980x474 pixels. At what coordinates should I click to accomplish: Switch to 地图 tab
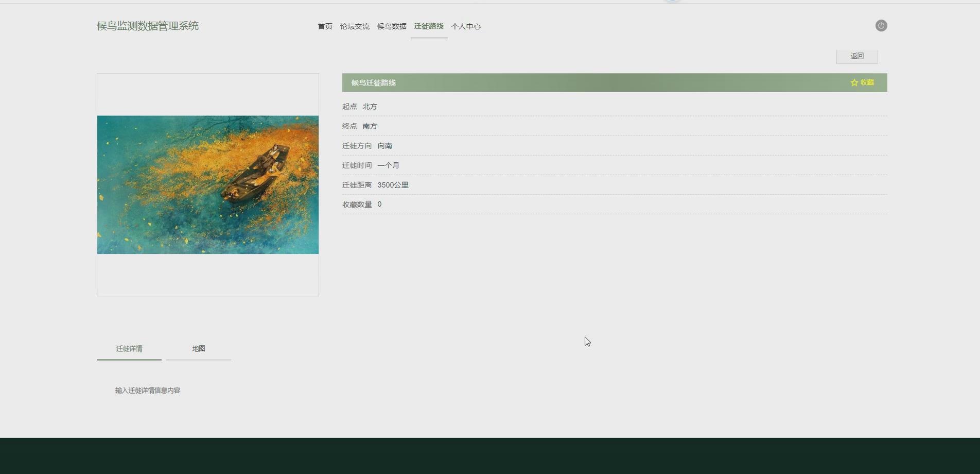pyautogui.click(x=199, y=349)
